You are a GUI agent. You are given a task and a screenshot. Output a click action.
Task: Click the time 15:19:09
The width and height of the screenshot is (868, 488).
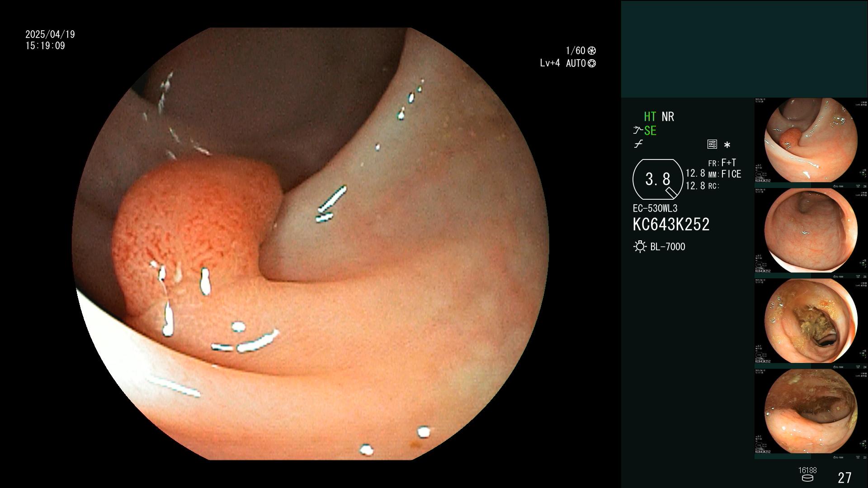click(x=45, y=46)
